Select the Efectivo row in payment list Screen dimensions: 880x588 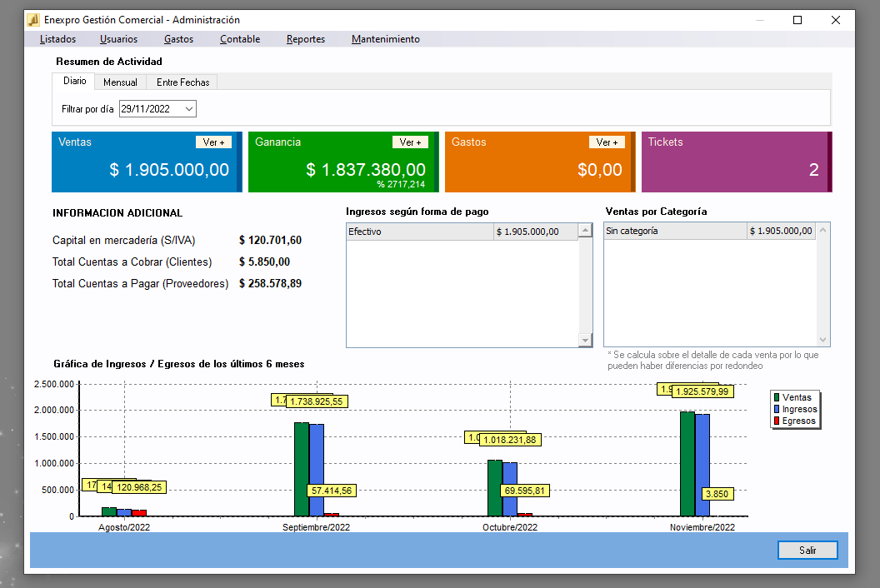462,232
